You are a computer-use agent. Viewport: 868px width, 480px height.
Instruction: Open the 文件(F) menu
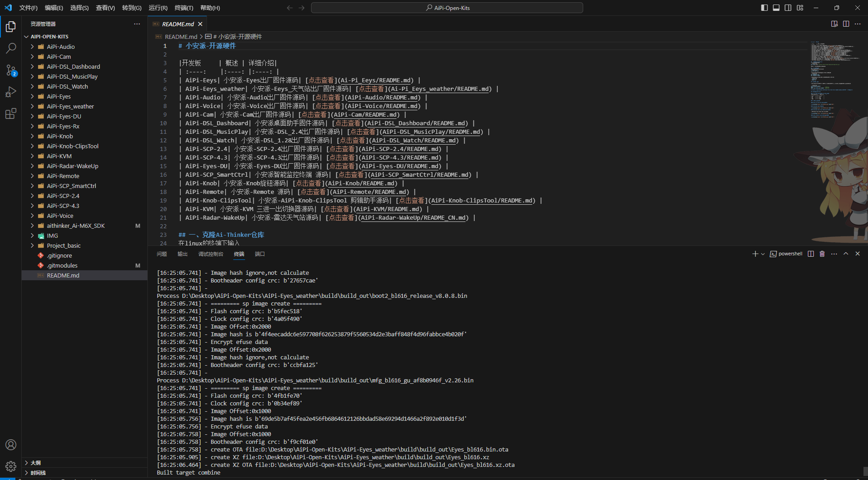click(28, 8)
